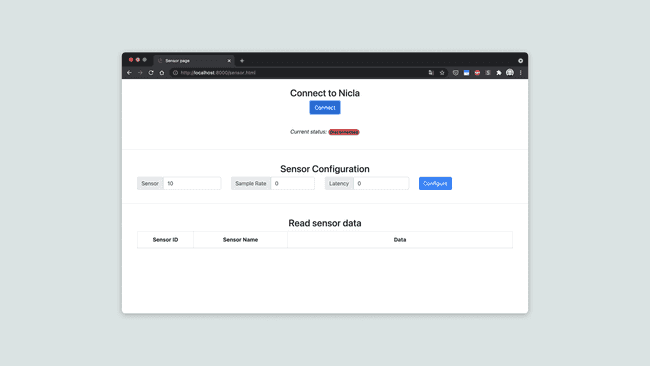The image size is (650, 366).
Task: Click the Sample Rate label
Action: click(251, 183)
